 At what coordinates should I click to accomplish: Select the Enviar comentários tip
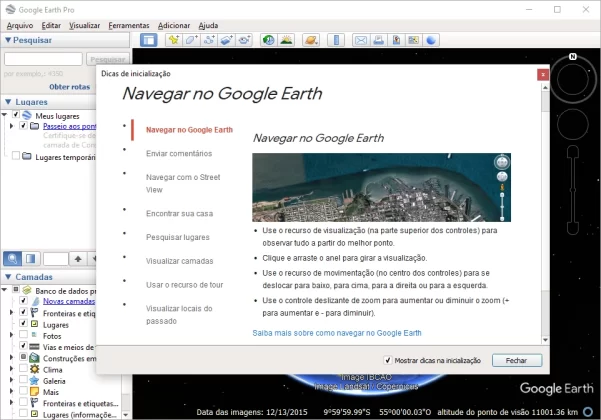pos(179,153)
